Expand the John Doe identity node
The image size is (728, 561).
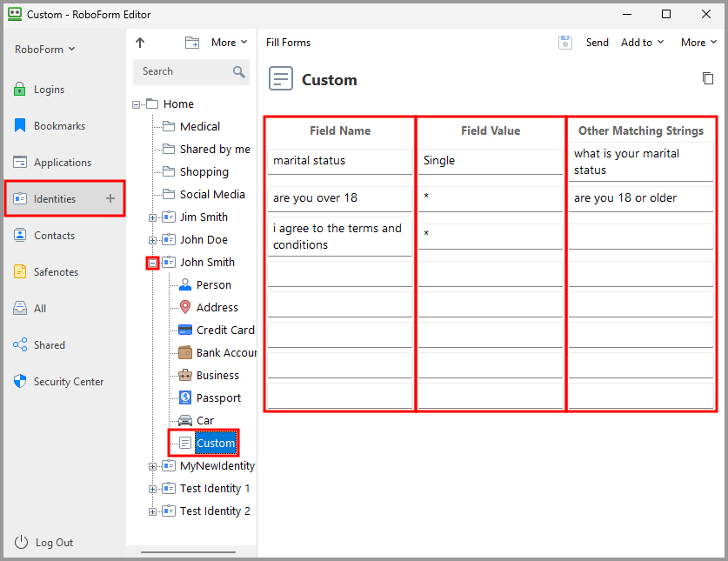click(x=152, y=240)
